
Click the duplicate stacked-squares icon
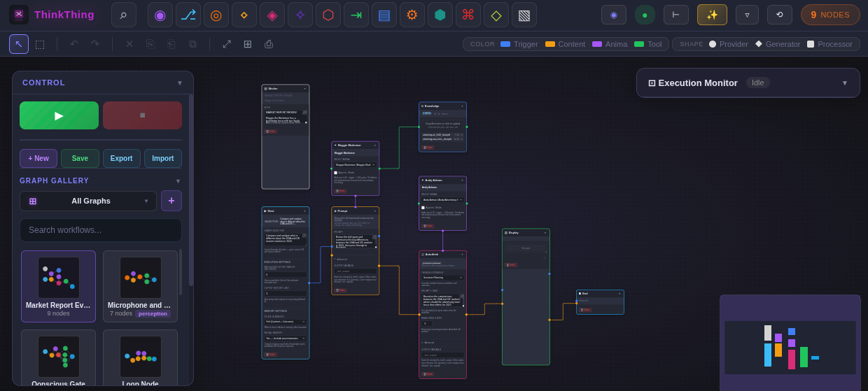[x=192, y=44]
